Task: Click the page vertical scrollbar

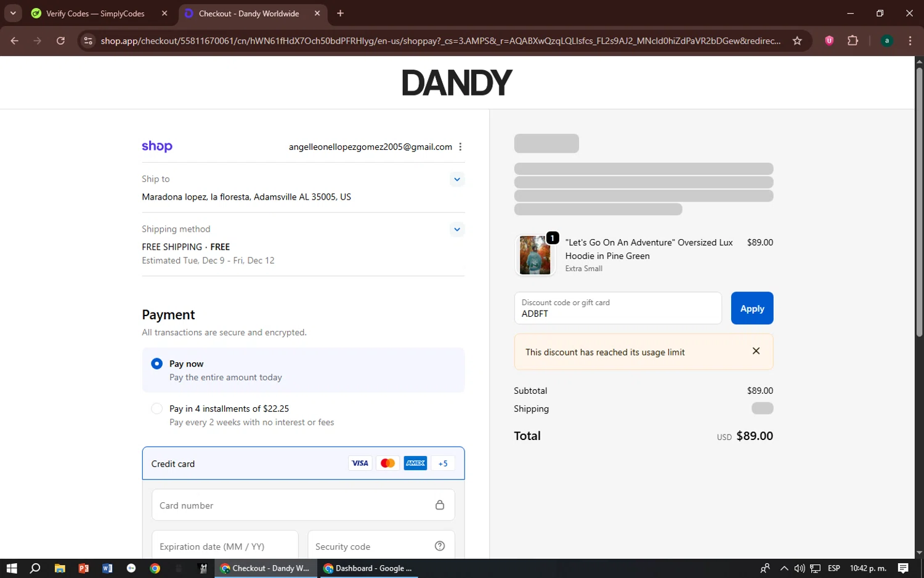Action: 919,202
